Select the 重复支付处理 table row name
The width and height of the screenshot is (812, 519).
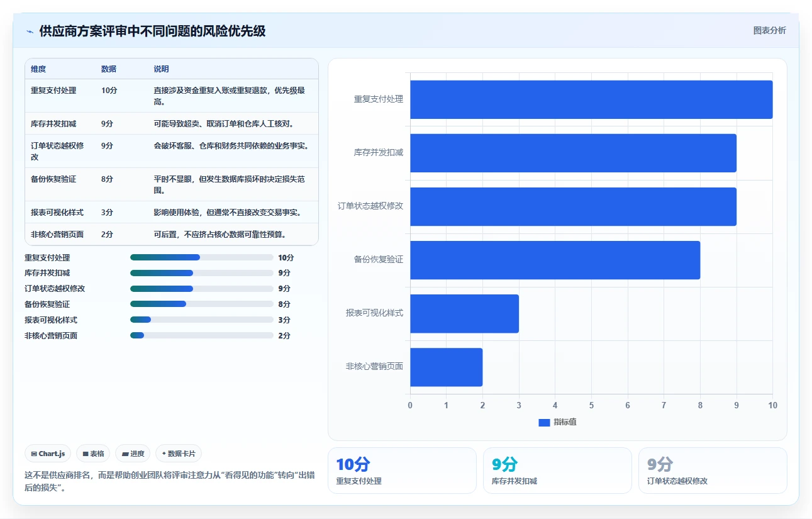(53, 91)
